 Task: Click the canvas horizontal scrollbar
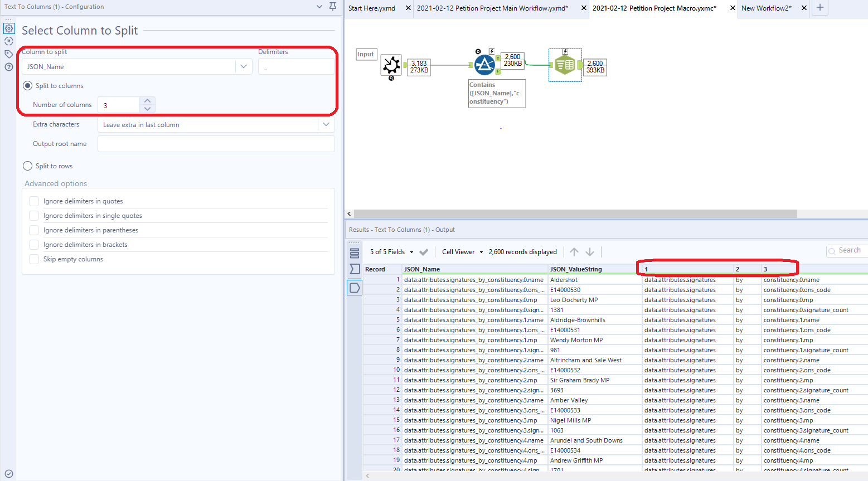[575, 213]
